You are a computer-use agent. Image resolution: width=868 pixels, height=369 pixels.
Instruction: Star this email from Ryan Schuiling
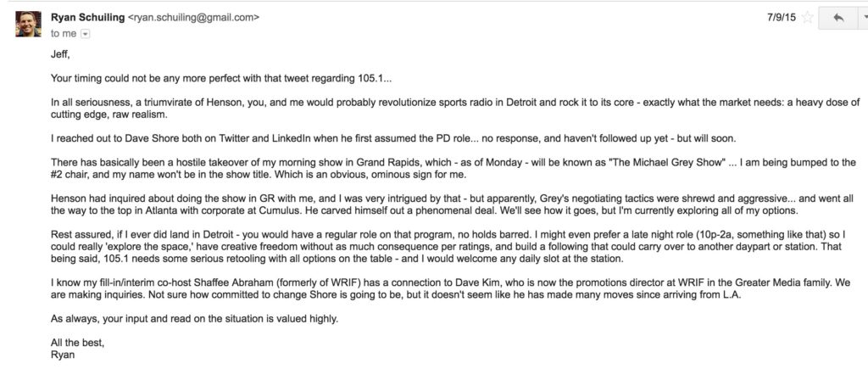point(808,18)
